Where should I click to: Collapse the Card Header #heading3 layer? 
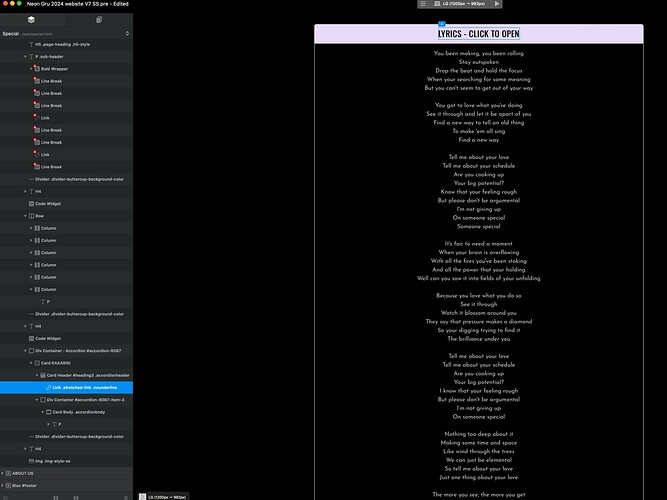tap(37, 375)
